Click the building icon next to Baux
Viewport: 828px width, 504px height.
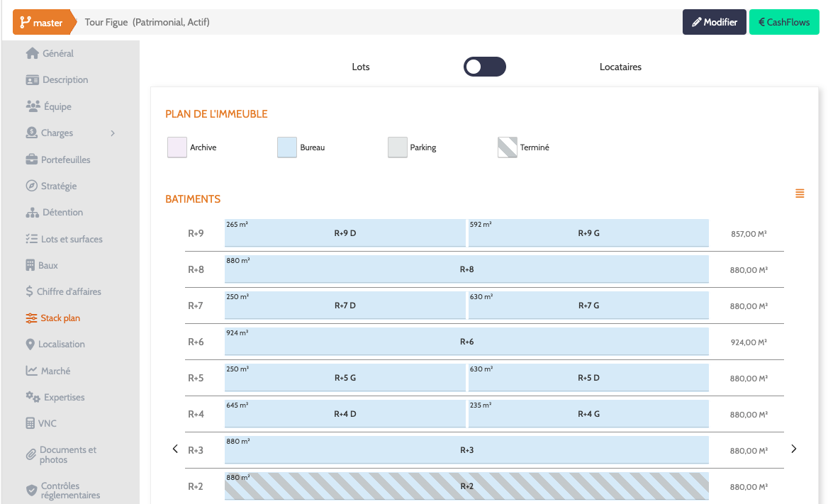[x=30, y=265]
